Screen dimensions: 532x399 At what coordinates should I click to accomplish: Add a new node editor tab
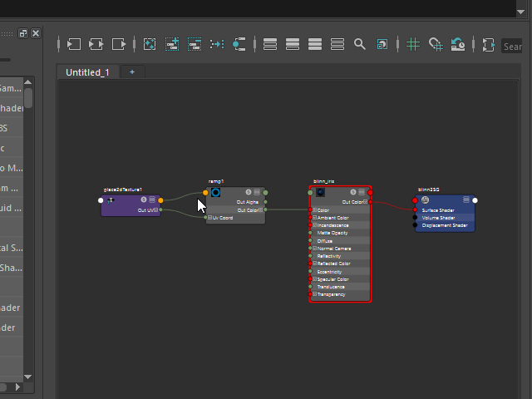click(x=131, y=72)
